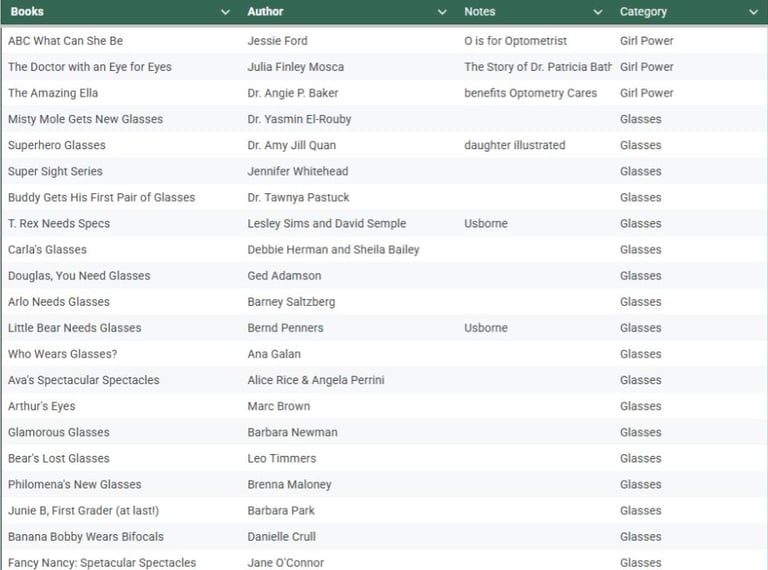Select the 'Super Sight Series' cell

click(55, 171)
